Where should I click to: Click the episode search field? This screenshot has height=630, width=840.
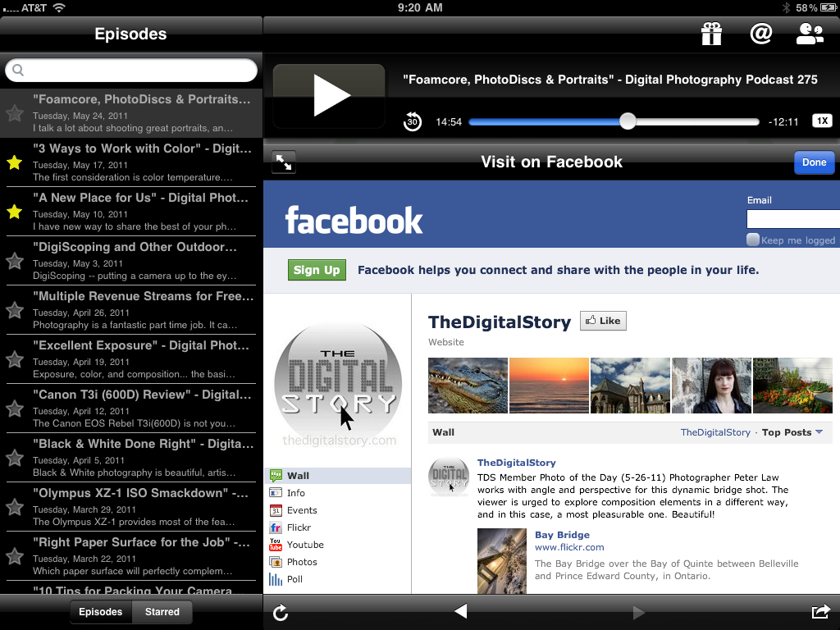pos(131,71)
